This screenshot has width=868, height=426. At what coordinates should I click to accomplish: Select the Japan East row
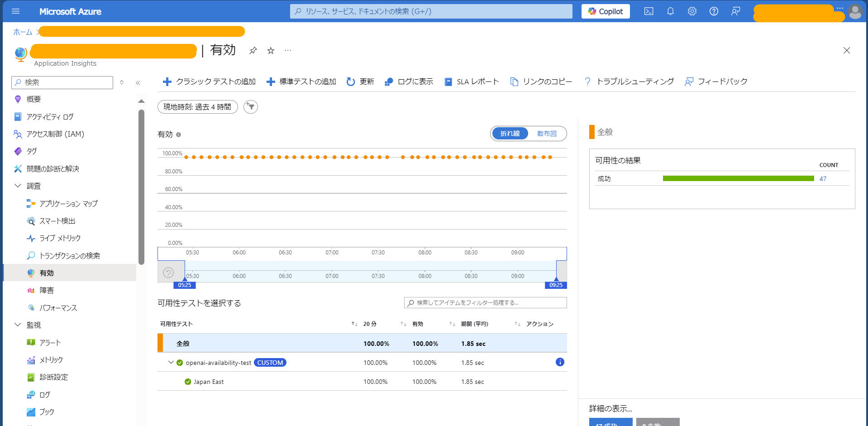point(362,382)
